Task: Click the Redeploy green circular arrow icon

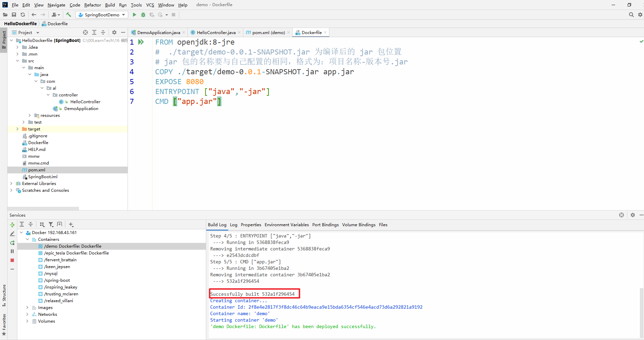Action: [x=12, y=243]
